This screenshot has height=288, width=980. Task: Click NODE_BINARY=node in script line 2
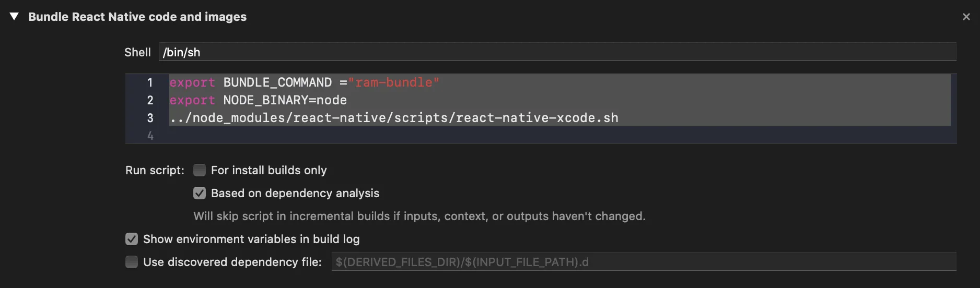pyautogui.click(x=285, y=100)
